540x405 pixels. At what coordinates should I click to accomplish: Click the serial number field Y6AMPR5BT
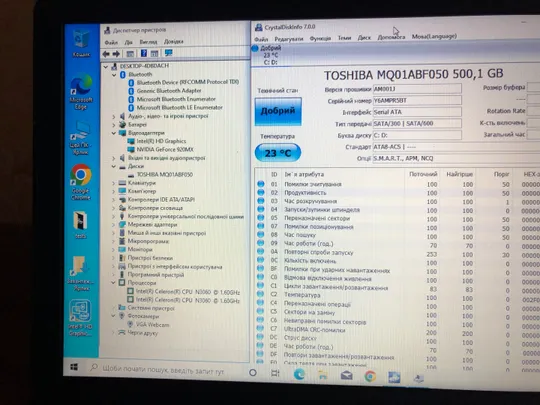[x=417, y=101]
